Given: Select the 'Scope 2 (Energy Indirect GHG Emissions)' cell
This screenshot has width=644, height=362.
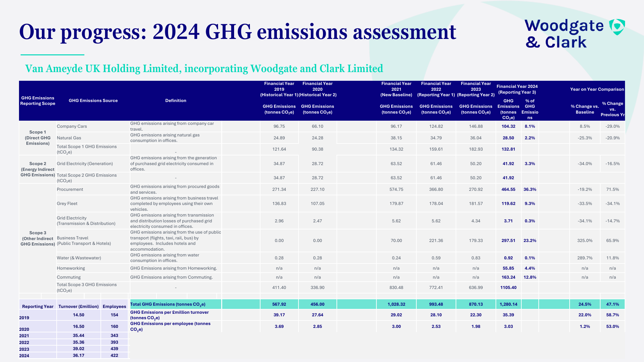Looking at the screenshot, I should point(38,169).
